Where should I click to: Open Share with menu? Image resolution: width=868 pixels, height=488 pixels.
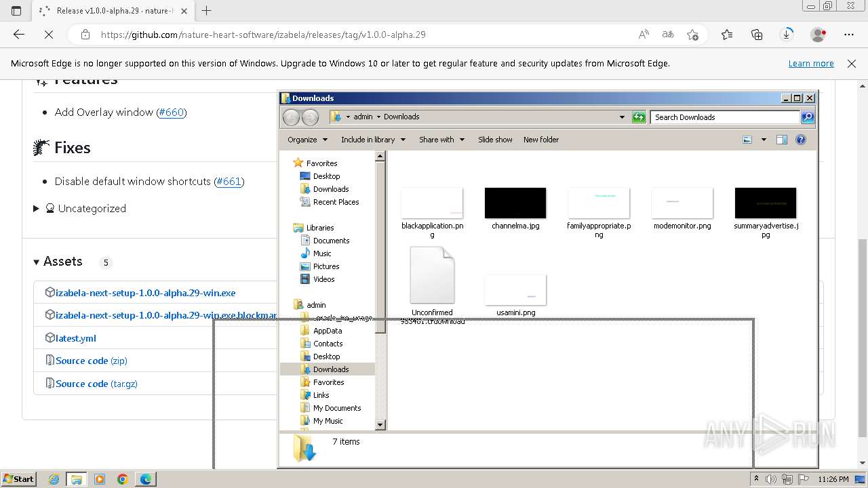click(x=441, y=140)
